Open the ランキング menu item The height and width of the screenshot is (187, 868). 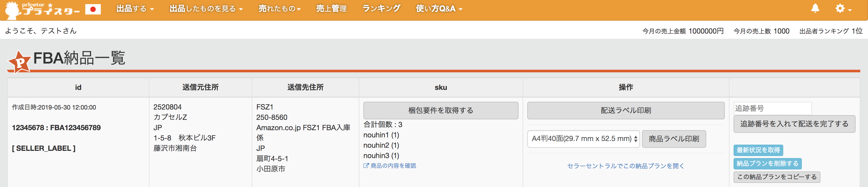tap(381, 9)
